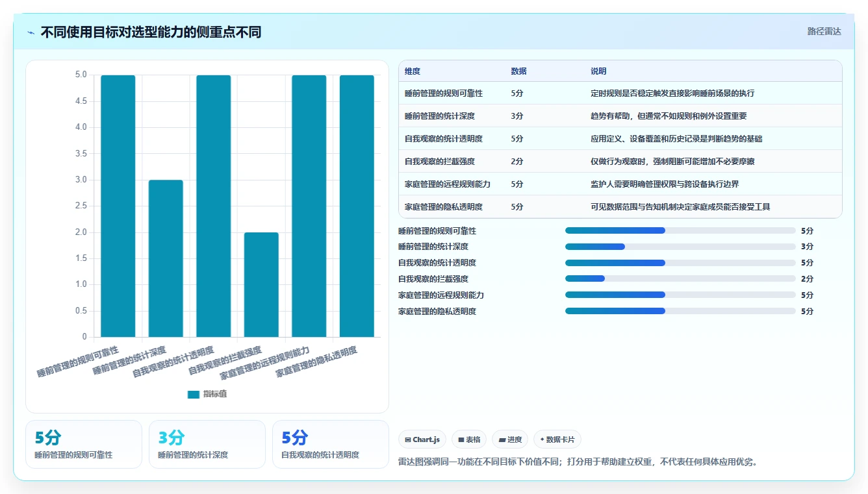The height and width of the screenshot is (494, 868).
Task: Click the progress bar for 家庭管理的远程规则能力
Action: point(680,295)
